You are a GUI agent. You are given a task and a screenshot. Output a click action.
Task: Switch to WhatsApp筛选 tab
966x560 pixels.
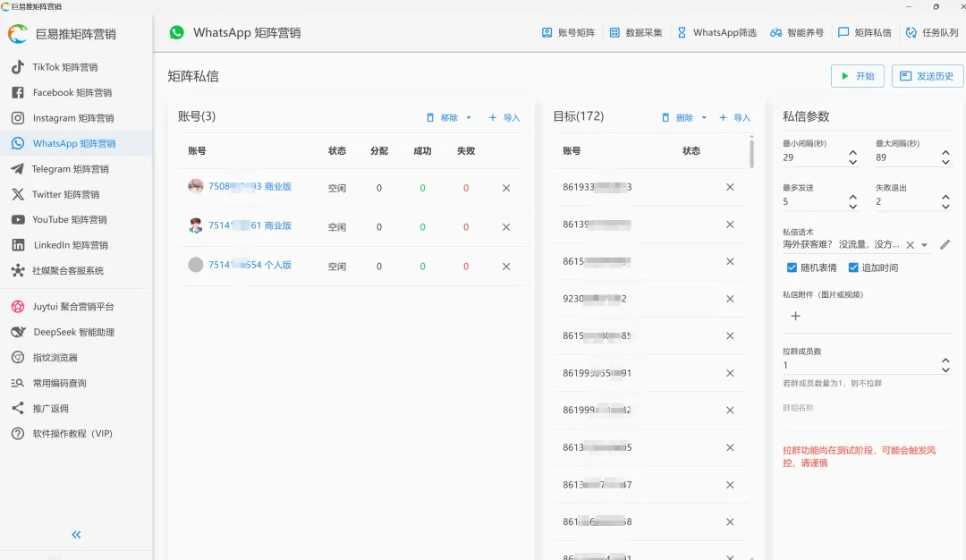coord(716,32)
